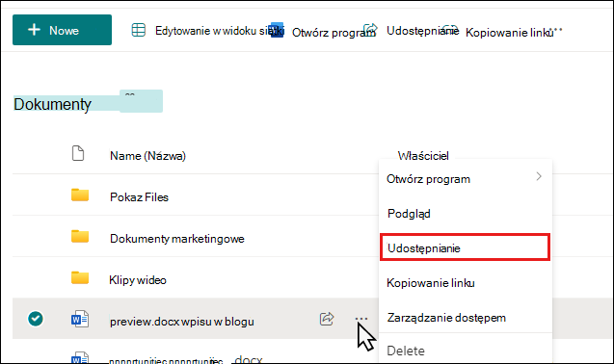Click the Dokumenty marketingowe folder icon
614x364 pixels.
80,236
